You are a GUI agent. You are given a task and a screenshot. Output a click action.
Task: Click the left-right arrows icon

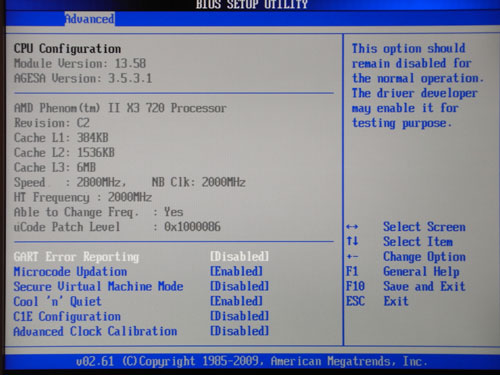352,227
